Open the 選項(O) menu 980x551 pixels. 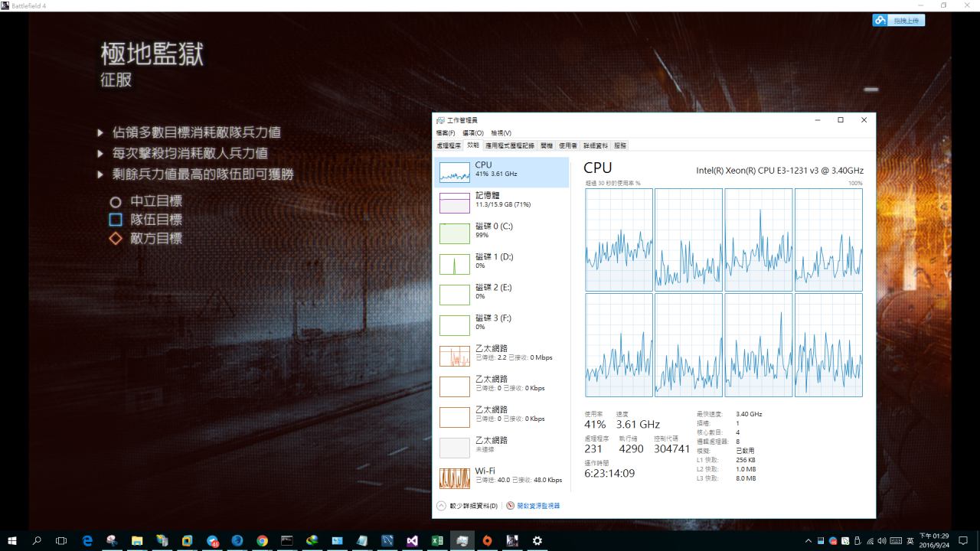pyautogui.click(x=472, y=133)
